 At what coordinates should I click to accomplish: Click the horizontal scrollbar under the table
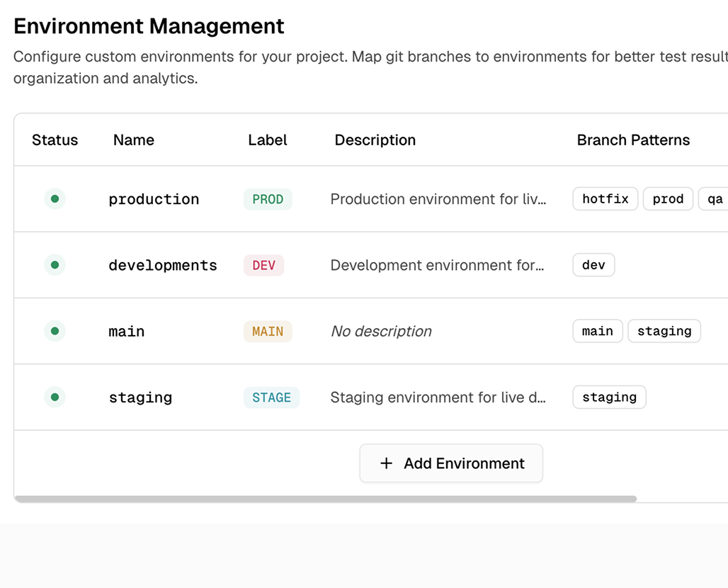point(326,499)
